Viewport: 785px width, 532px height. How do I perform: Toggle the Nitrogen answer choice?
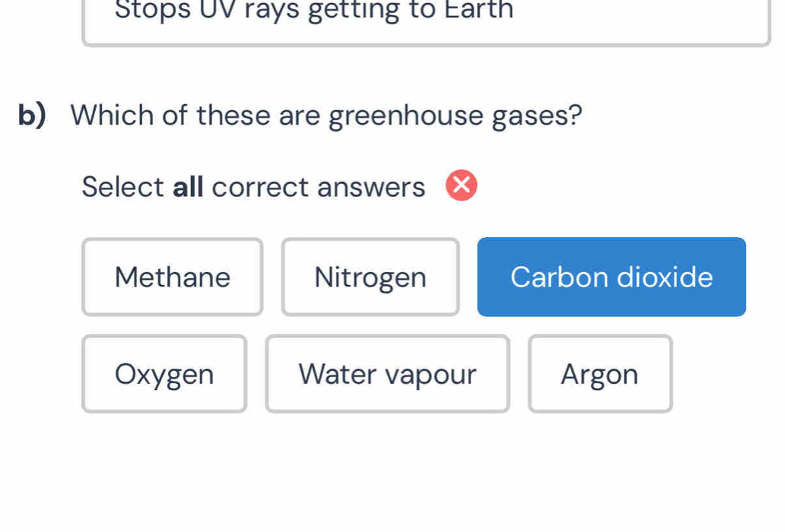(x=370, y=277)
